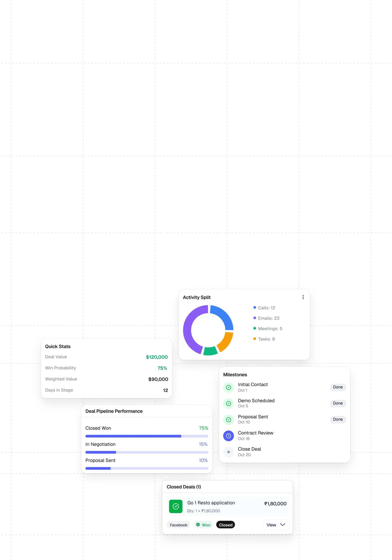Screen dimensions: 392x560
Task: Toggle the Calls legend dot
Action: [255, 308]
